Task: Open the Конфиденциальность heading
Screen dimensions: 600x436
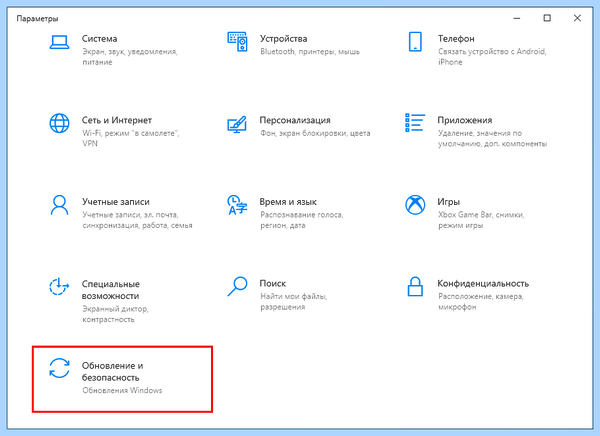Action: pos(483,284)
